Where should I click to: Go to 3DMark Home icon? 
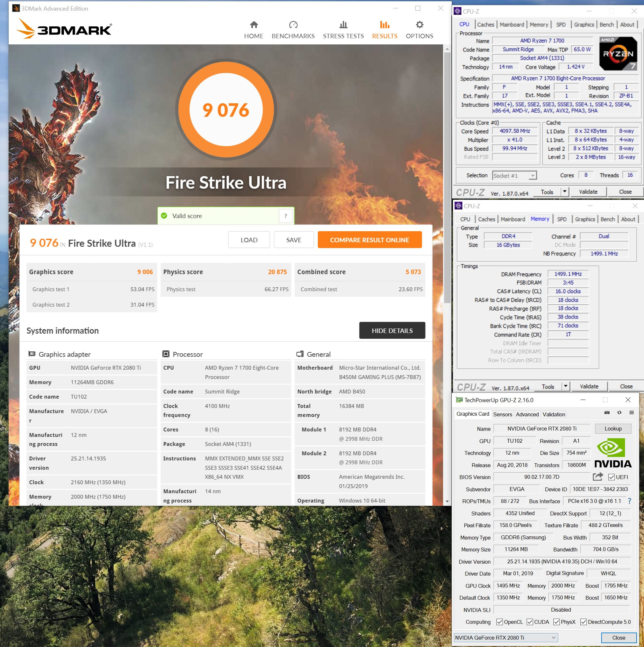click(x=254, y=25)
